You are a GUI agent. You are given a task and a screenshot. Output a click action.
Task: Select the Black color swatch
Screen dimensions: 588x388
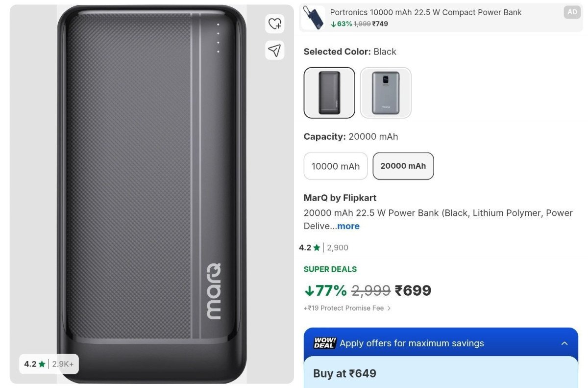tap(329, 93)
